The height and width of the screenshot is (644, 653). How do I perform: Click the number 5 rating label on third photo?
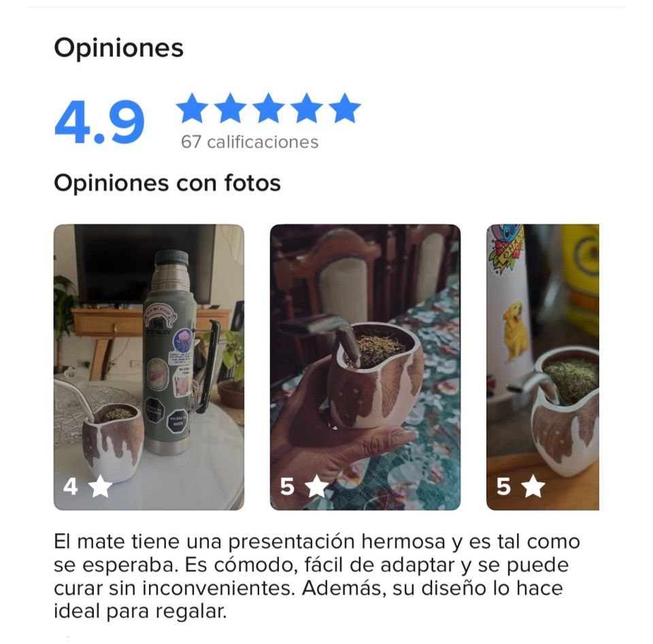[x=503, y=487]
